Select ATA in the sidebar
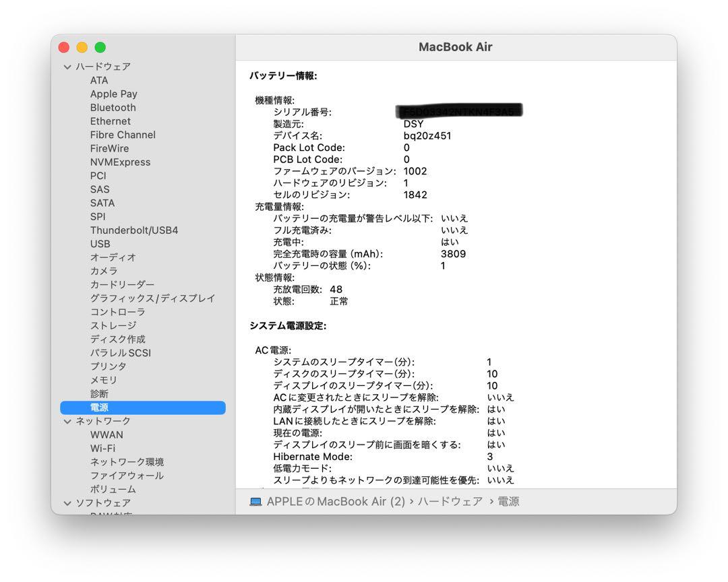The height and width of the screenshot is (582, 728). tap(99, 80)
